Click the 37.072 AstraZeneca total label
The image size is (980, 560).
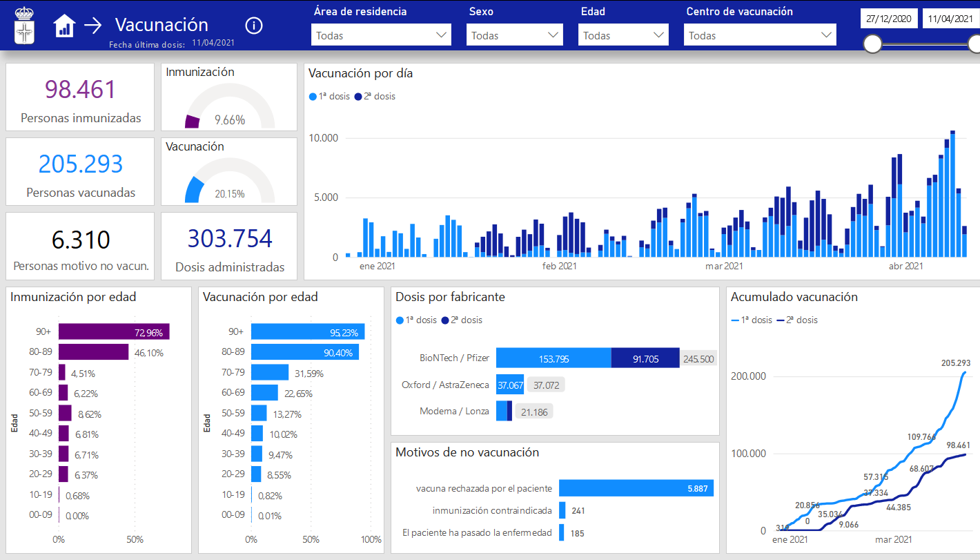pos(547,385)
